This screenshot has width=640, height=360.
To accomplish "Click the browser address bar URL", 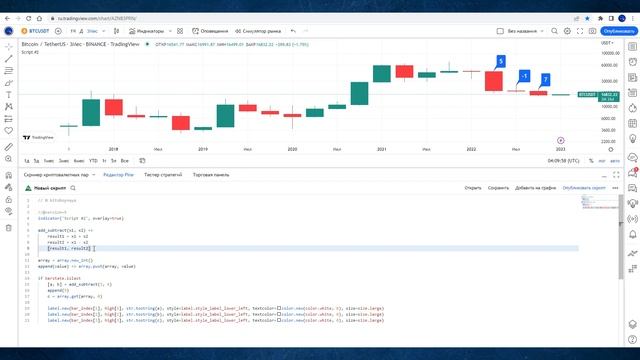I will click(97, 18).
